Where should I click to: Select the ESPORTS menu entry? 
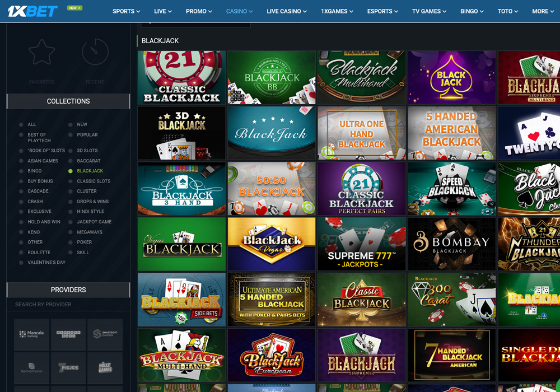(x=382, y=11)
